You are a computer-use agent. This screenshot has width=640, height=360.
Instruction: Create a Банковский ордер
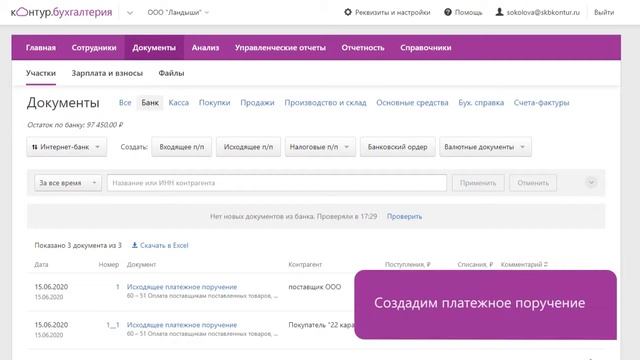398,147
